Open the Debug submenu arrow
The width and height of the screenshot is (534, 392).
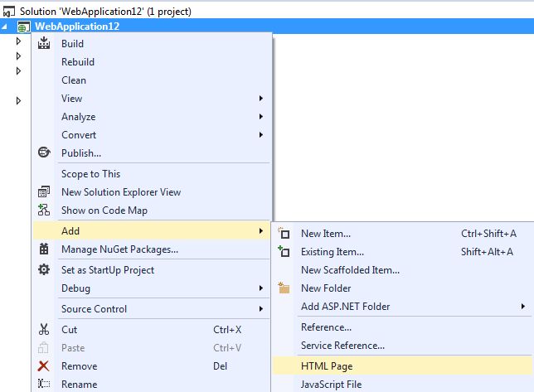(x=261, y=288)
